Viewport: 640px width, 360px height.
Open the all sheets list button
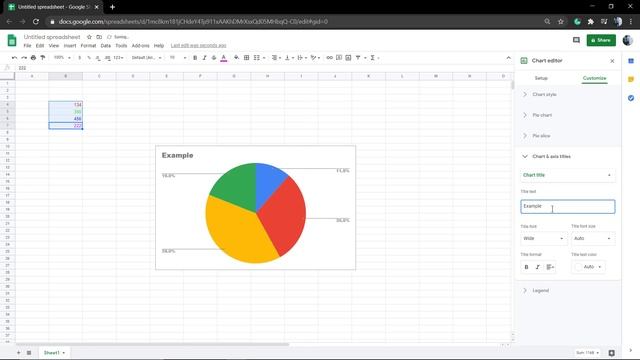point(29,353)
